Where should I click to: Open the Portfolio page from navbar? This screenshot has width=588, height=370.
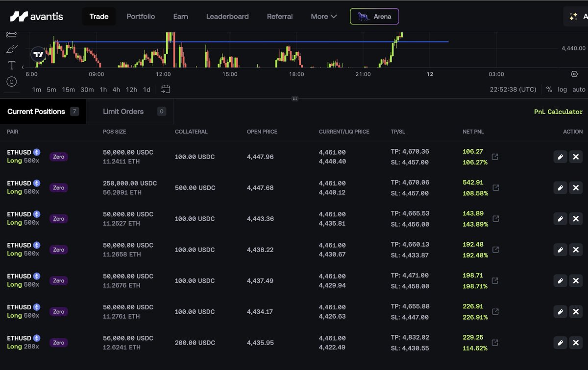(x=141, y=16)
